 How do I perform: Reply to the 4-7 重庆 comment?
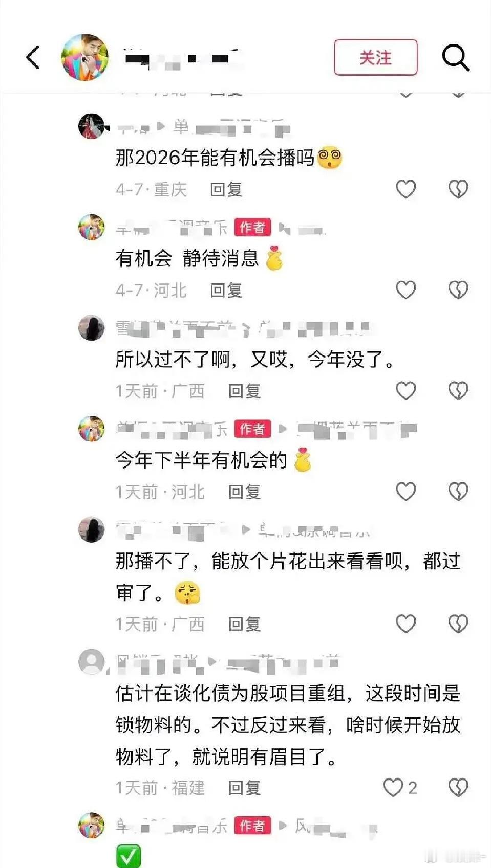click(x=226, y=190)
